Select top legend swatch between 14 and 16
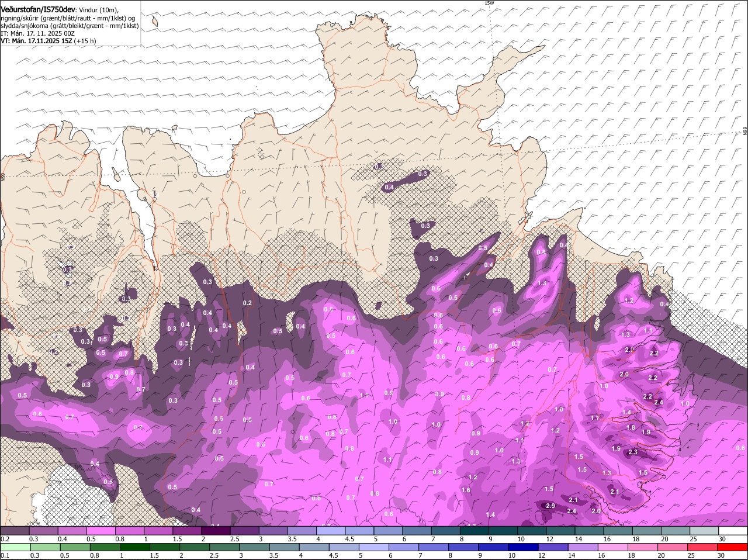748x560 pixels. 590,531
